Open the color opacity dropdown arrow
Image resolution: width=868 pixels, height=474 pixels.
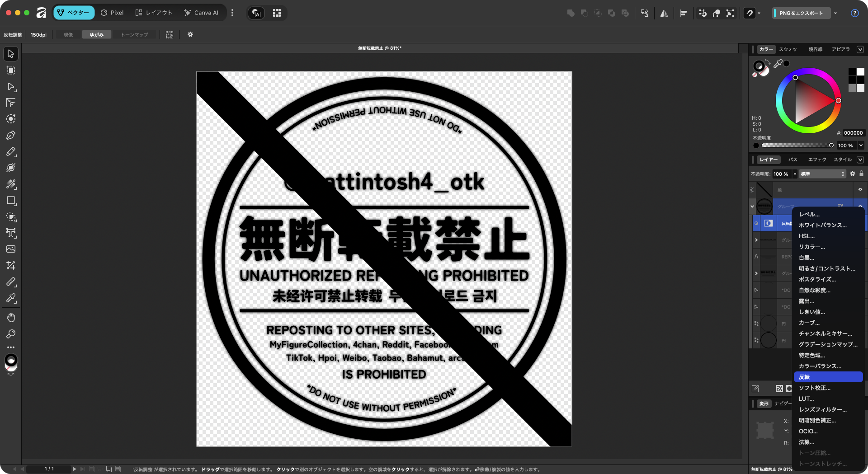click(861, 145)
